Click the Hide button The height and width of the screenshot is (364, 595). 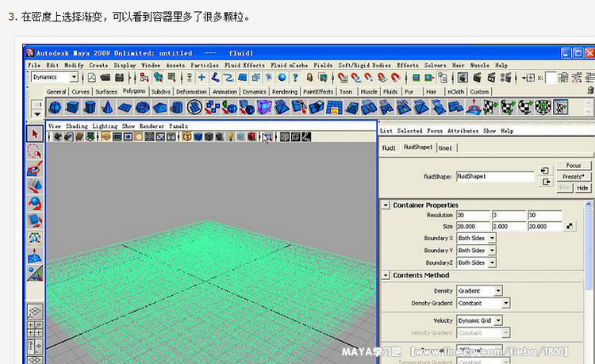tap(582, 188)
